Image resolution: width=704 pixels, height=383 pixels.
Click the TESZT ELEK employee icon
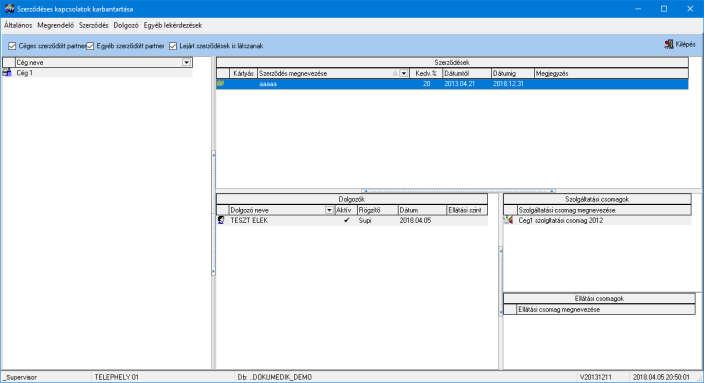coord(221,220)
